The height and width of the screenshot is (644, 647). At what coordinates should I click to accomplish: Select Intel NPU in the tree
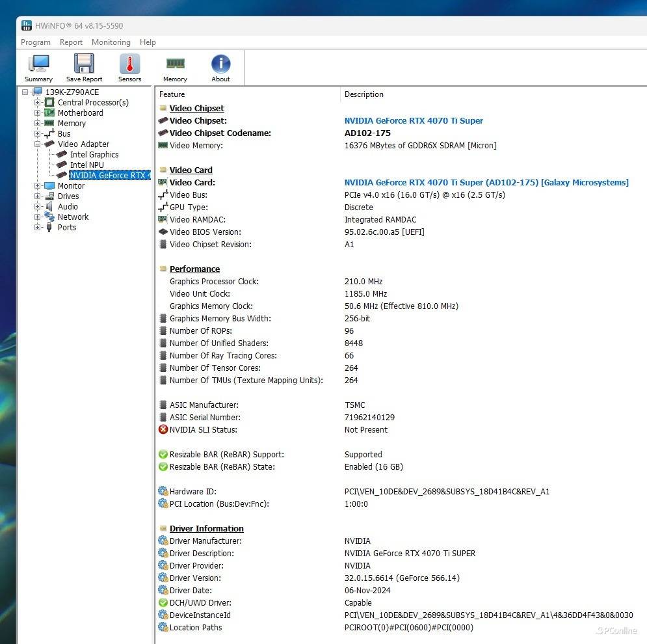(86, 165)
